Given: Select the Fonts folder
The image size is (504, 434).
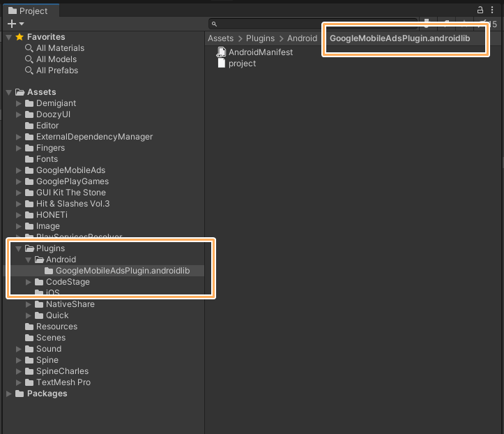Looking at the screenshot, I should click(x=47, y=159).
